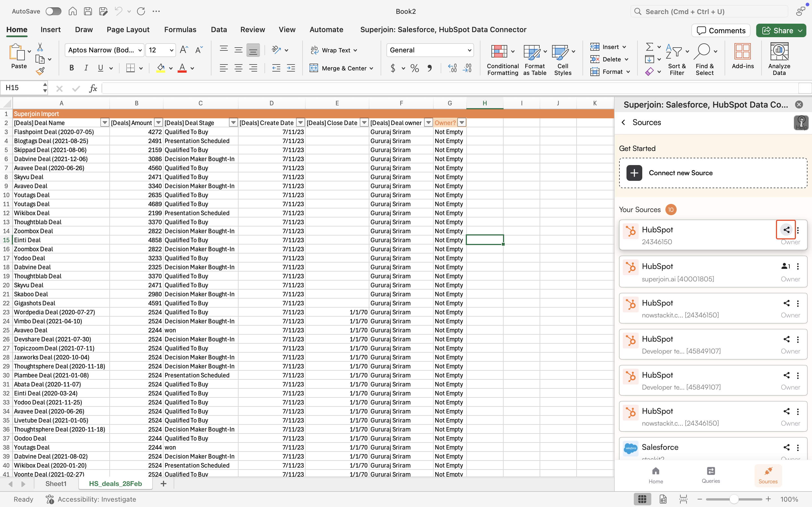
Task: Toggle Italic formatting
Action: [86, 68]
